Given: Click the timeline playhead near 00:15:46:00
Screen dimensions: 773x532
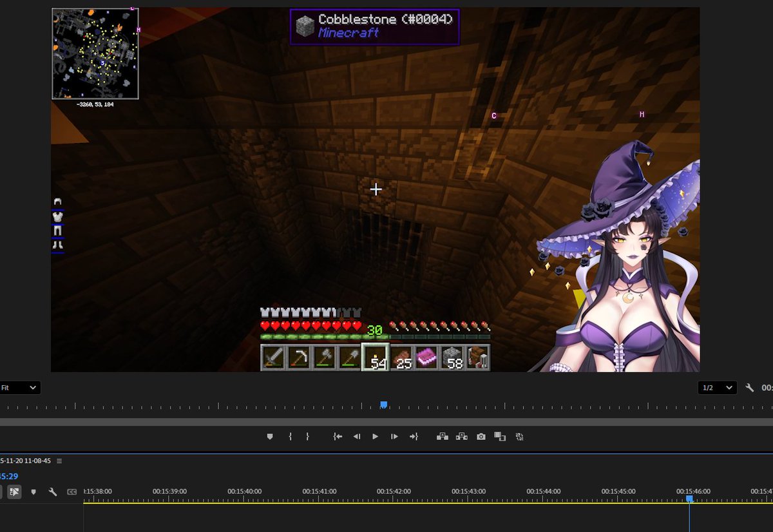Looking at the screenshot, I should 689,499.
